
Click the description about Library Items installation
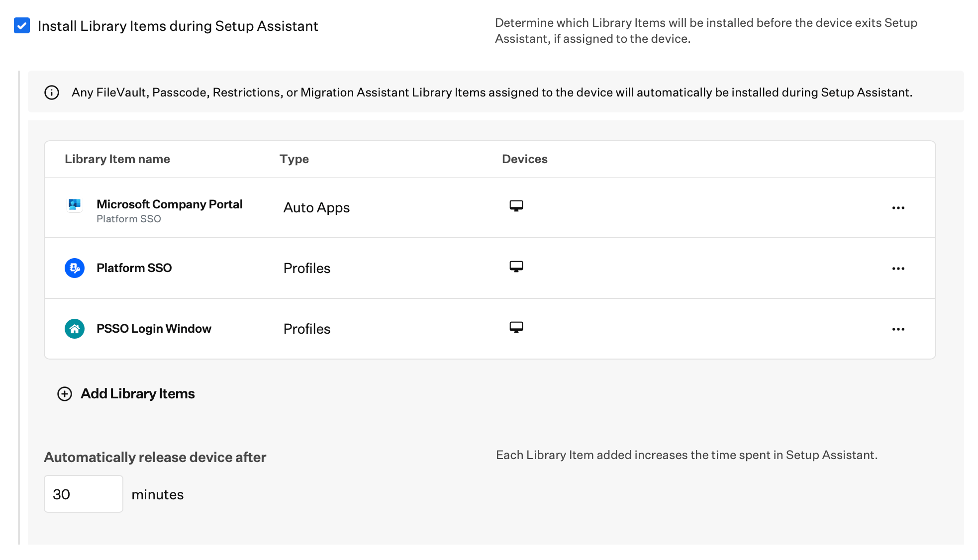[x=706, y=31]
